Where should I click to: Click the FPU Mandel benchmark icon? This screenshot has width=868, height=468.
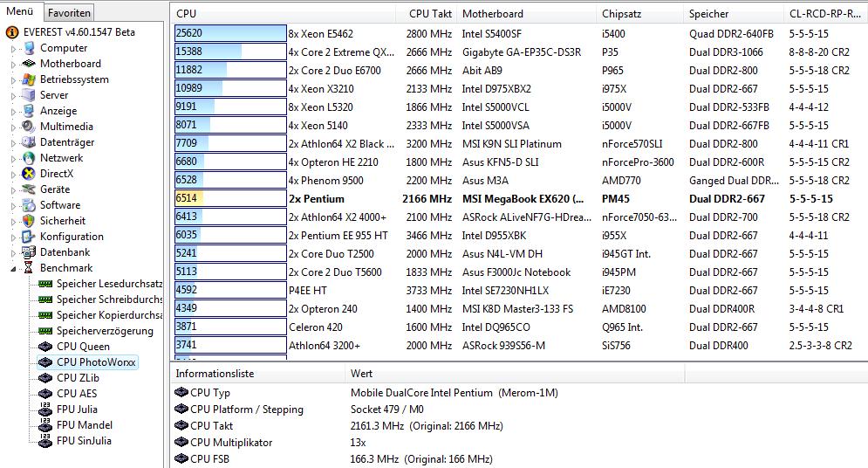click(x=45, y=425)
